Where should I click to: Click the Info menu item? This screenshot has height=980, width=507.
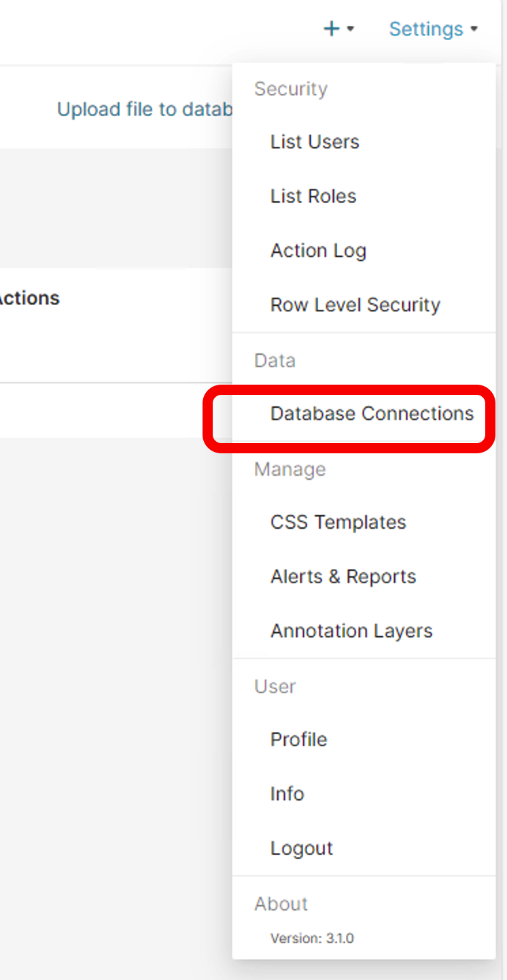tap(287, 794)
